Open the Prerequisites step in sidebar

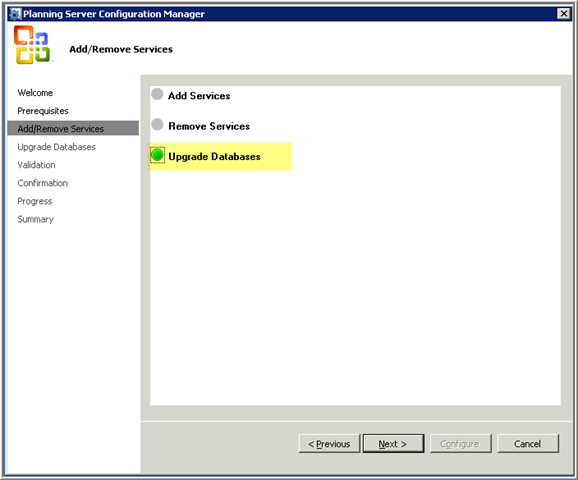[43, 111]
